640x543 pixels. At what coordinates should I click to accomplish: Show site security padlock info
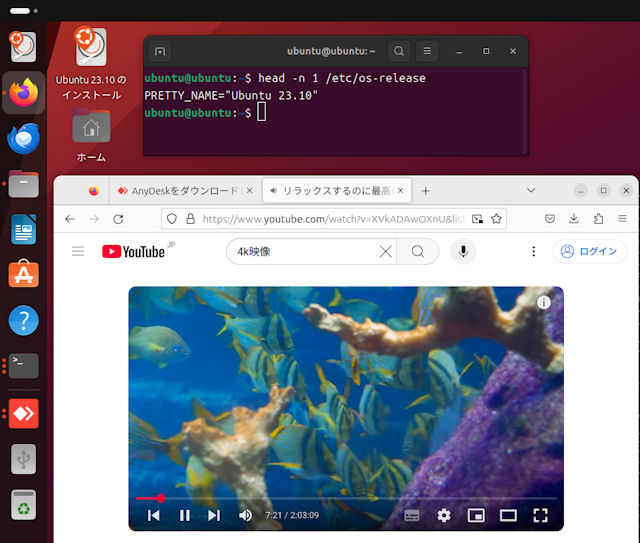190,219
